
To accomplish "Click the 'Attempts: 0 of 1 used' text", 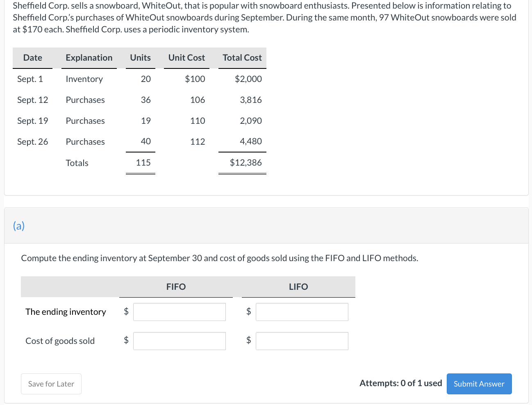I will (x=401, y=383).
